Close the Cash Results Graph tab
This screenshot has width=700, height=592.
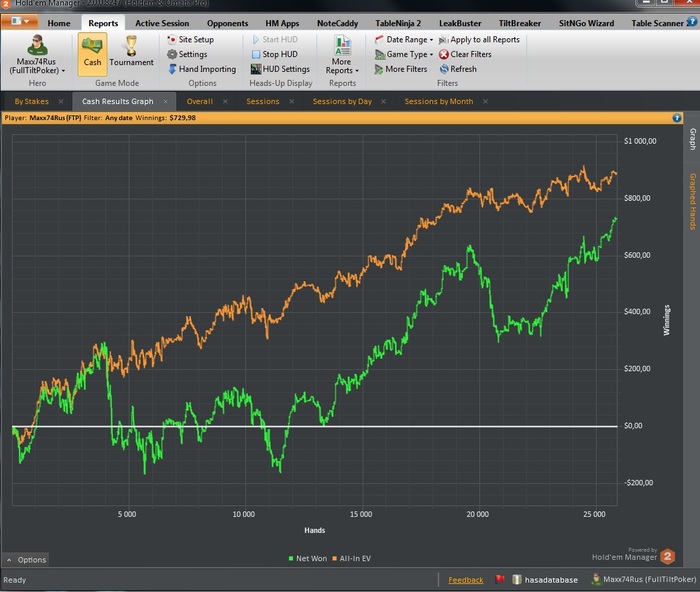(x=166, y=101)
